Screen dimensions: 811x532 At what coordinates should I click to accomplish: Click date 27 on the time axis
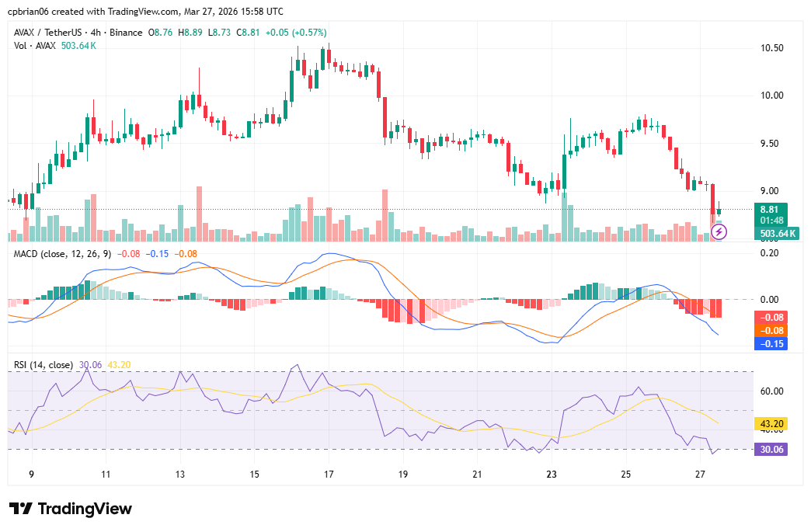pyautogui.click(x=701, y=474)
